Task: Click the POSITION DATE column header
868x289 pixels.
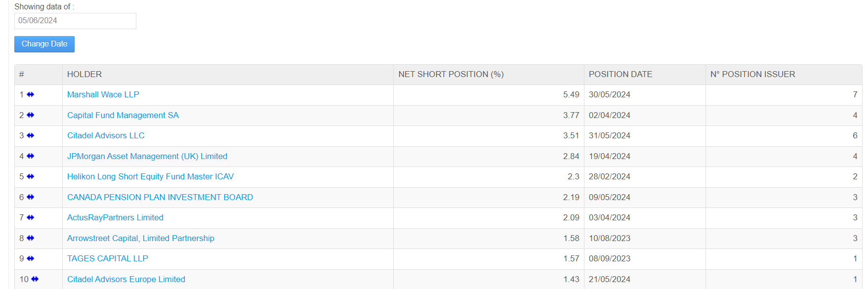Action: click(x=620, y=74)
